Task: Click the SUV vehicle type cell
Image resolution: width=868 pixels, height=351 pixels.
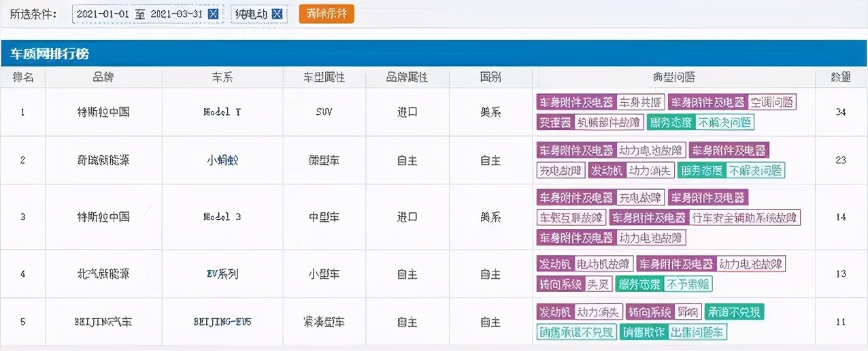Action: [324, 112]
